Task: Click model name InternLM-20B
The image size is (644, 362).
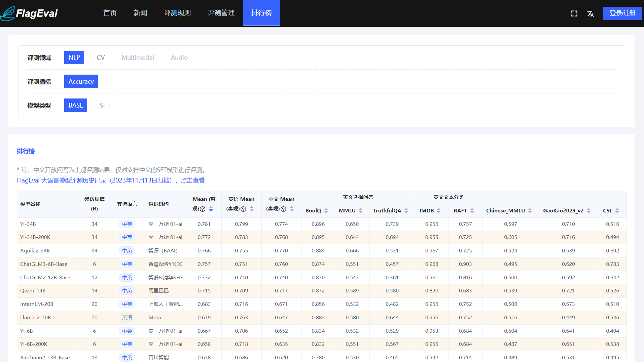Action: [37, 304]
